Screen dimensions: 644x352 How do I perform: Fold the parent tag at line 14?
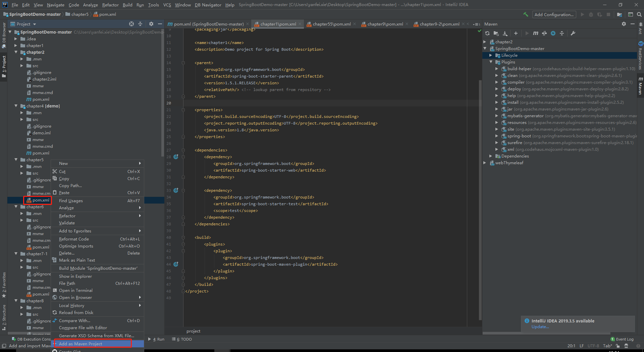pos(183,63)
